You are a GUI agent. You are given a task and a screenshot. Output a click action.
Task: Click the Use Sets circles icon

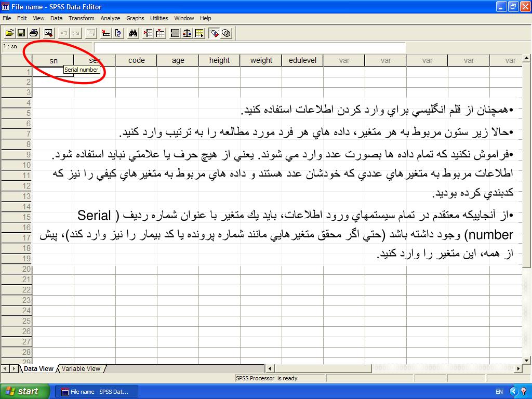[227, 33]
